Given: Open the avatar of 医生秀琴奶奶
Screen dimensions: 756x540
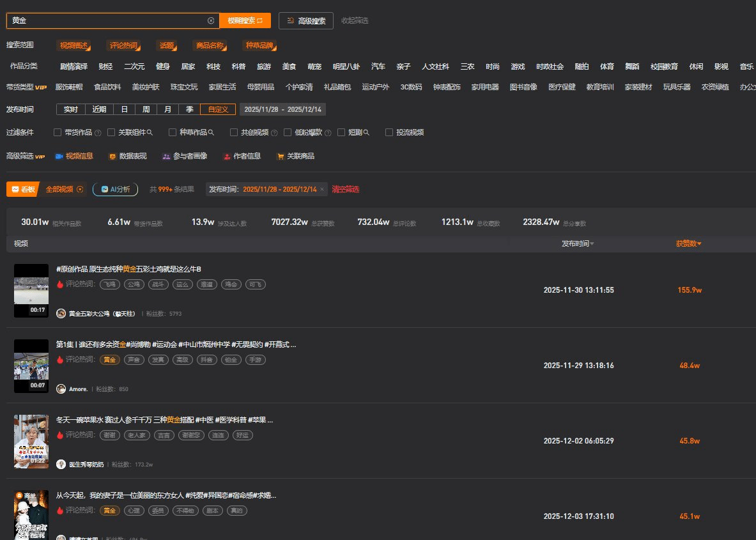Looking at the screenshot, I should pos(61,465).
